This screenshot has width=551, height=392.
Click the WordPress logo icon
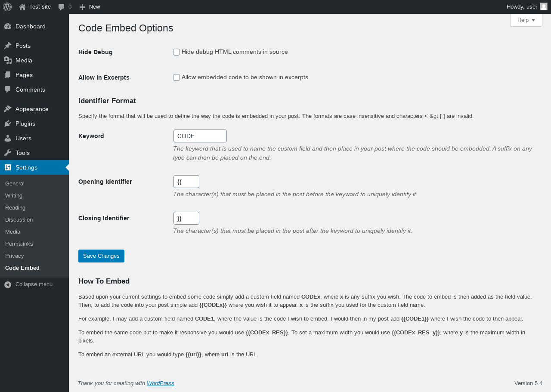click(7, 7)
